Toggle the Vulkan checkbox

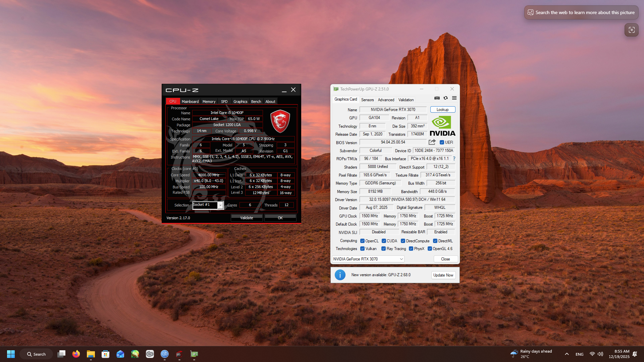tap(362, 249)
